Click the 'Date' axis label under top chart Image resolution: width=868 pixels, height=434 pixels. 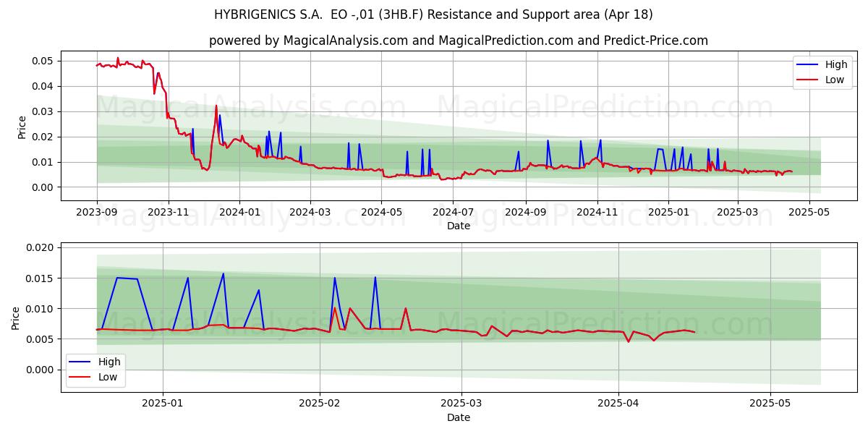click(x=459, y=226)
